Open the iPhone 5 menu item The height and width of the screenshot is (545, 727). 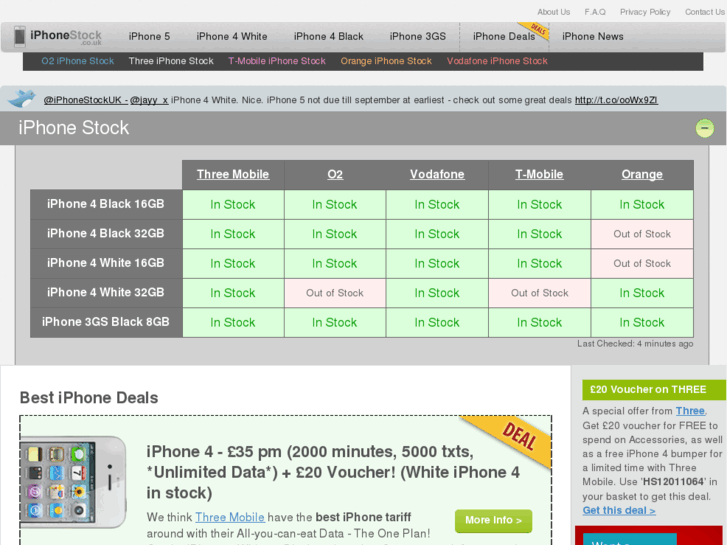point(149,36)
